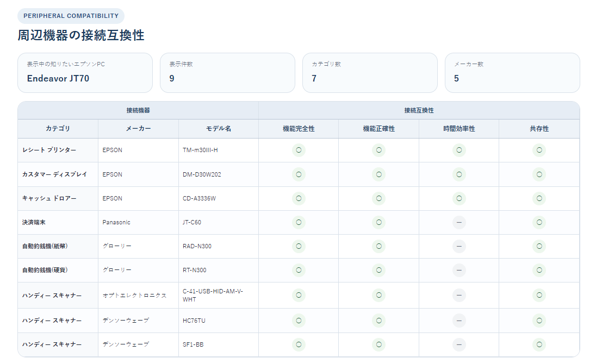596x364 pixels.
Task: Select the カテゴリ column header
Action: click(x=58, y=129)
